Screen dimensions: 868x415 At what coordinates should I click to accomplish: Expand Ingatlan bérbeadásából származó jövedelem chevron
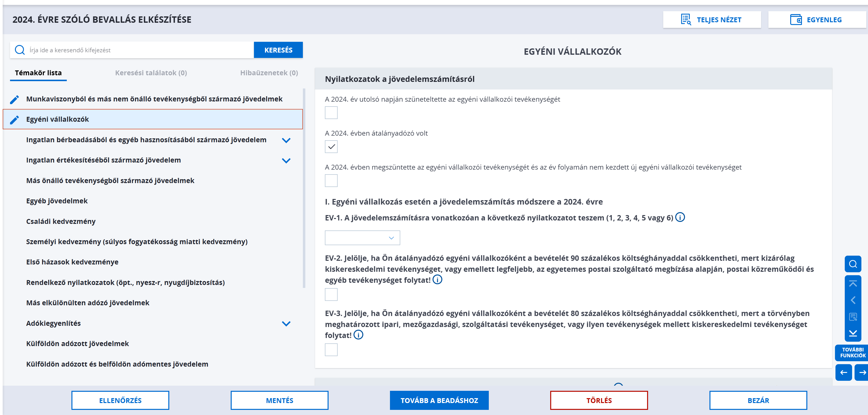[x=286, y=140]
